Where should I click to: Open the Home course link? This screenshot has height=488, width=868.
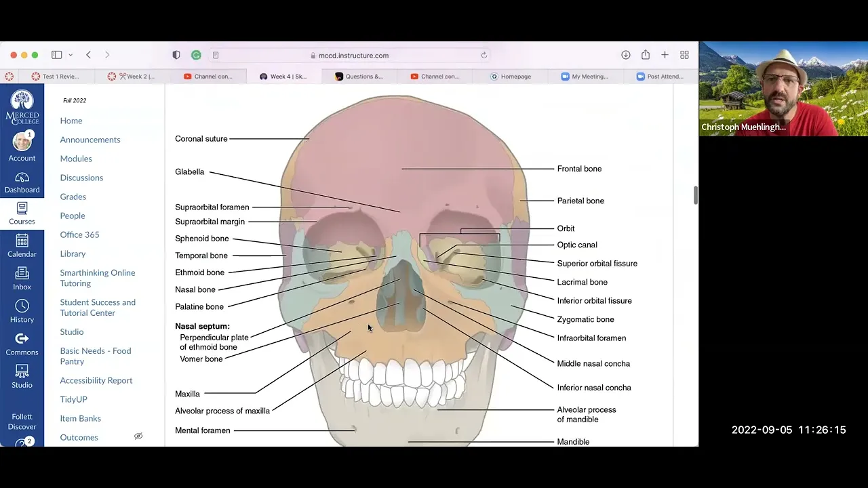coord(71,121)
